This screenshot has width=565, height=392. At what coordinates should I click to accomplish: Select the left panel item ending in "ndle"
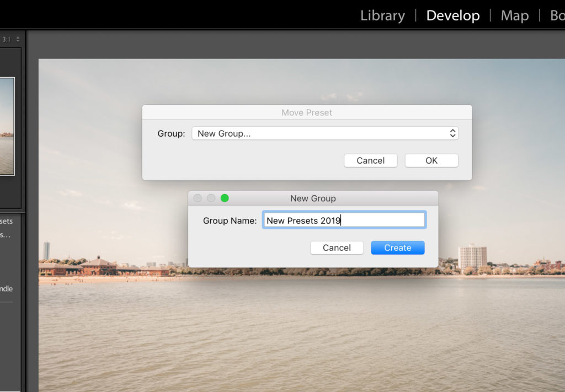tap(6, 288)
